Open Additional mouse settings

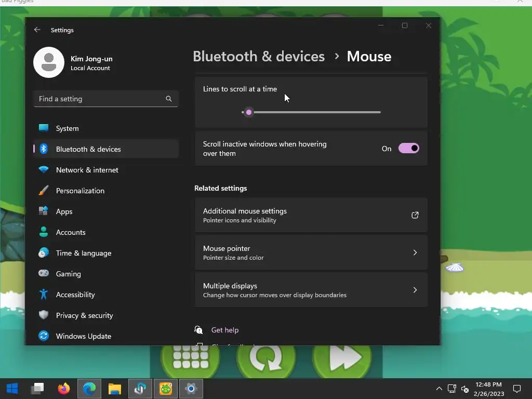[311, 215]
